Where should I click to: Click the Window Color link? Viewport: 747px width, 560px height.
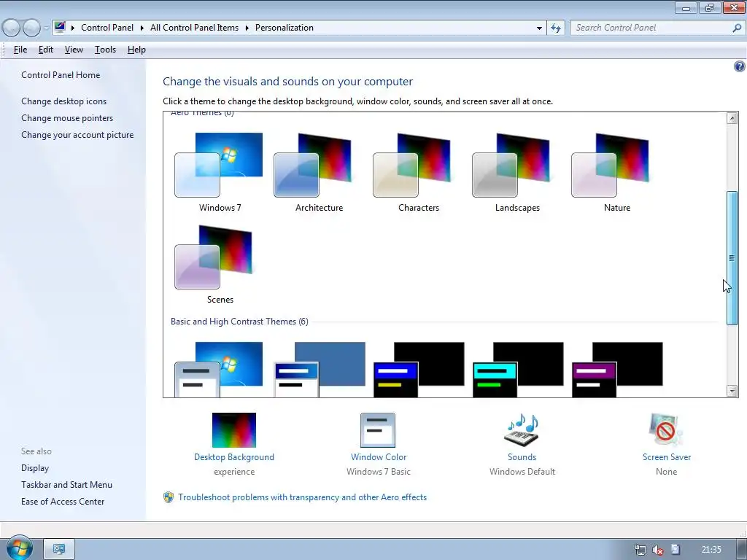click(x=379, y=456)
